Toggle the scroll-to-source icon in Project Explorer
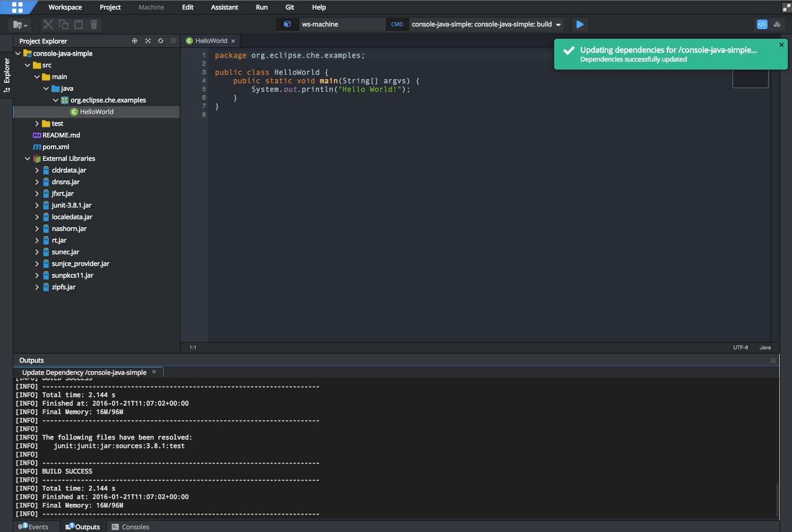The image size is (792, 532). [134, 40]
